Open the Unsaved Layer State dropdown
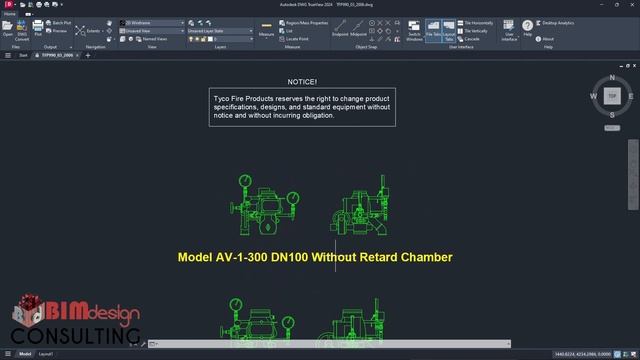Image resolution: width=640 pixels, height=360 pixels. (220, 31)
